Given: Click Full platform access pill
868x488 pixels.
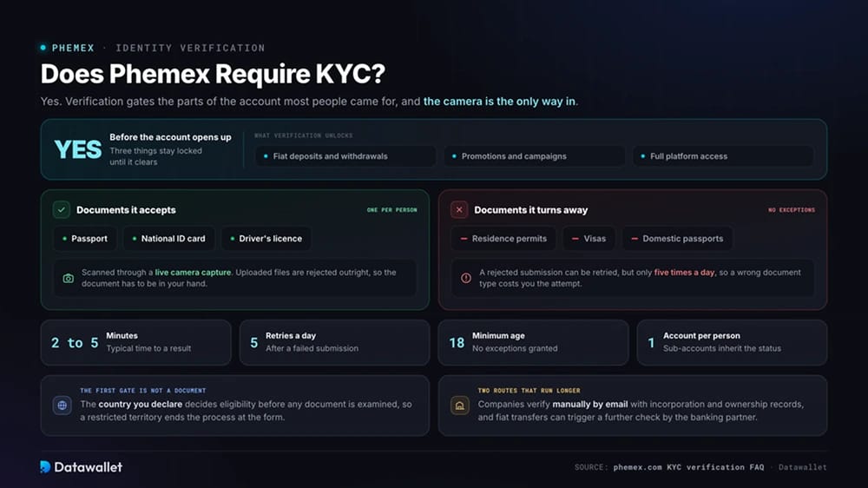Looking at the screenshot, I should [x=723, y=156].
